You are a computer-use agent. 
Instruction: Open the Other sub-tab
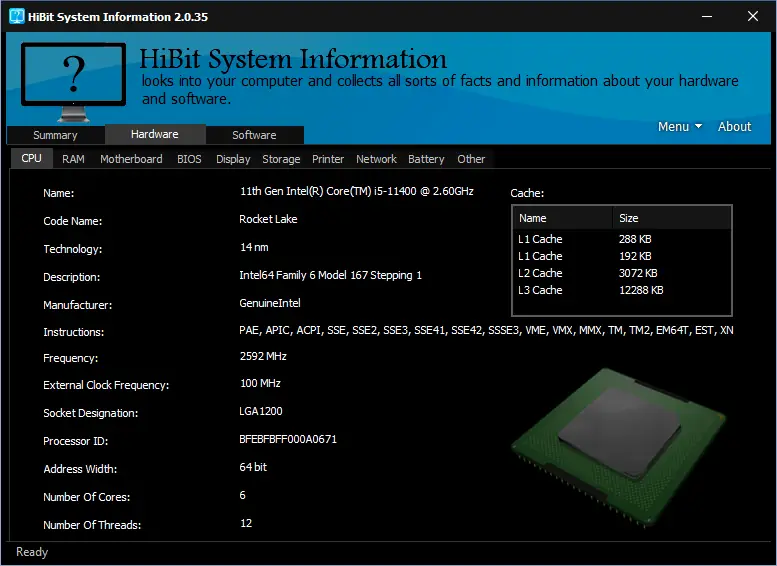tap(471, 159)
